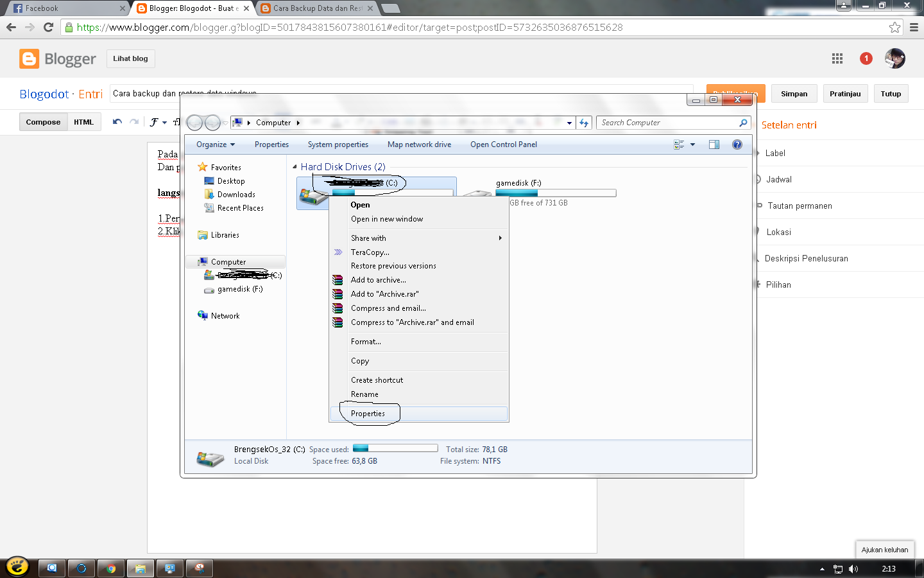Collapse the Hard Disk Drives group
The image size is (924, 578).
tap(295, 167)
